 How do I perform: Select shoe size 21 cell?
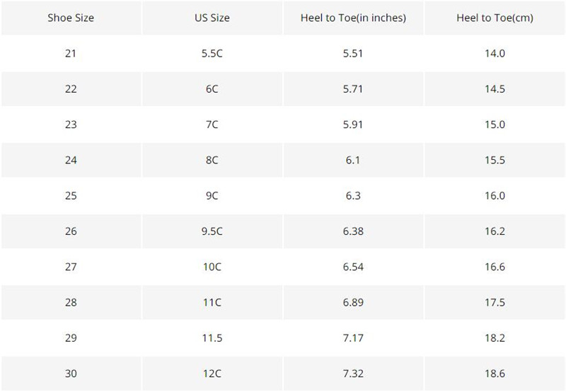[71, 53]
